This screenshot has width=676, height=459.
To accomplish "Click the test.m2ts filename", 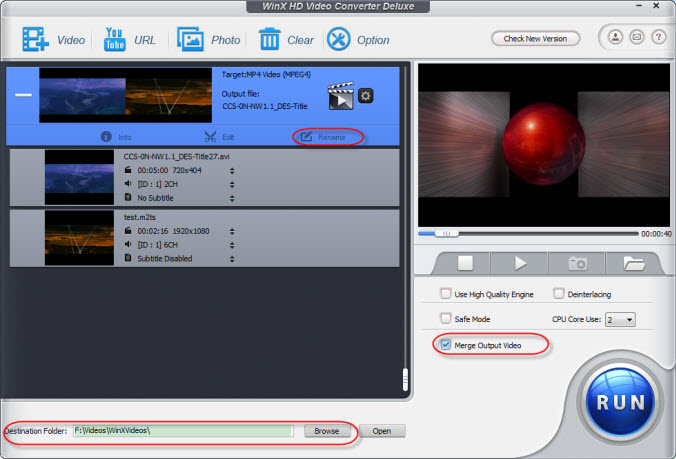I will click(140, 217).
